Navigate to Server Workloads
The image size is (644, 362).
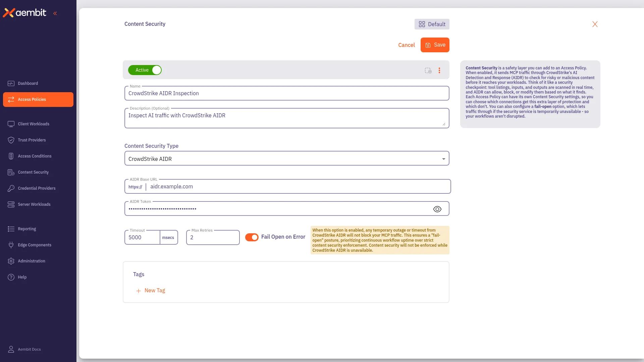click(38, 204)
